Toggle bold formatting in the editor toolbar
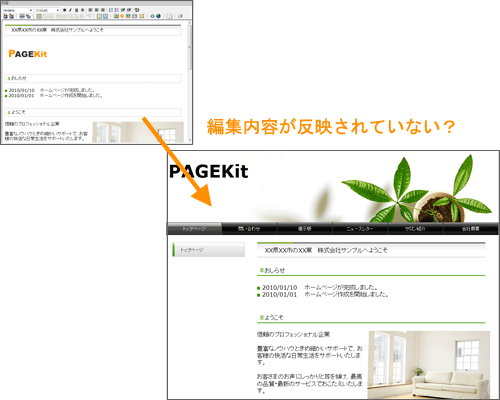 click(x=65, y=10)
